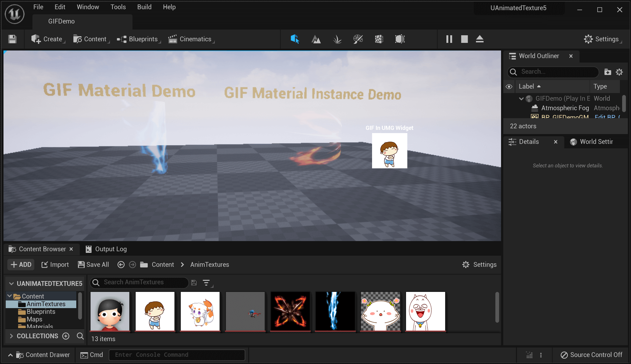Click the saved search filter icon
Screen dimensions: 631x364
coord(194,282)
